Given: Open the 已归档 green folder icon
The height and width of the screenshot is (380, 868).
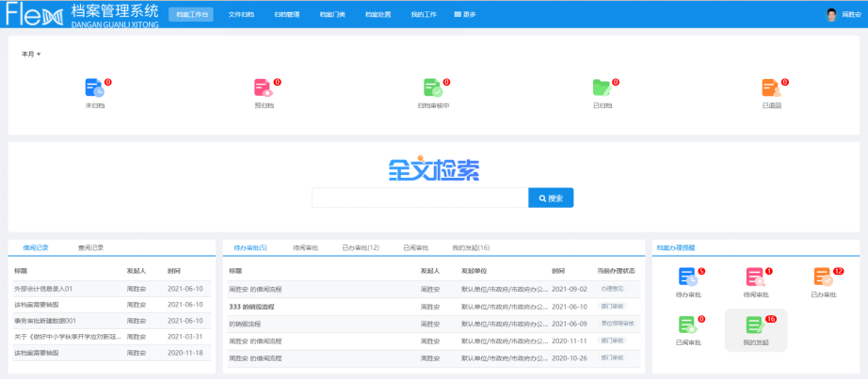Looking at the screenshot, I should 602,88.
